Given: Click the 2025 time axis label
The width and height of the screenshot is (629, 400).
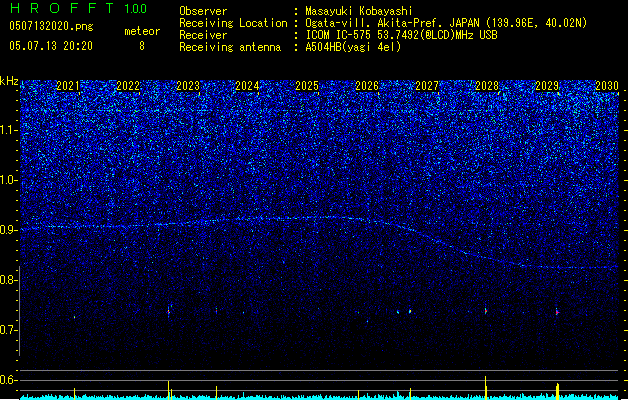Looking at the screenshot, I should [x=307, y=86].
